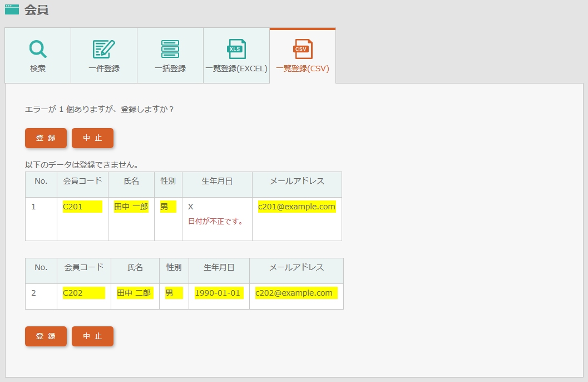This screenshot has width=588, height=382.
Task: Click the bulk registration stack icon
Action: tap(170, 49)
